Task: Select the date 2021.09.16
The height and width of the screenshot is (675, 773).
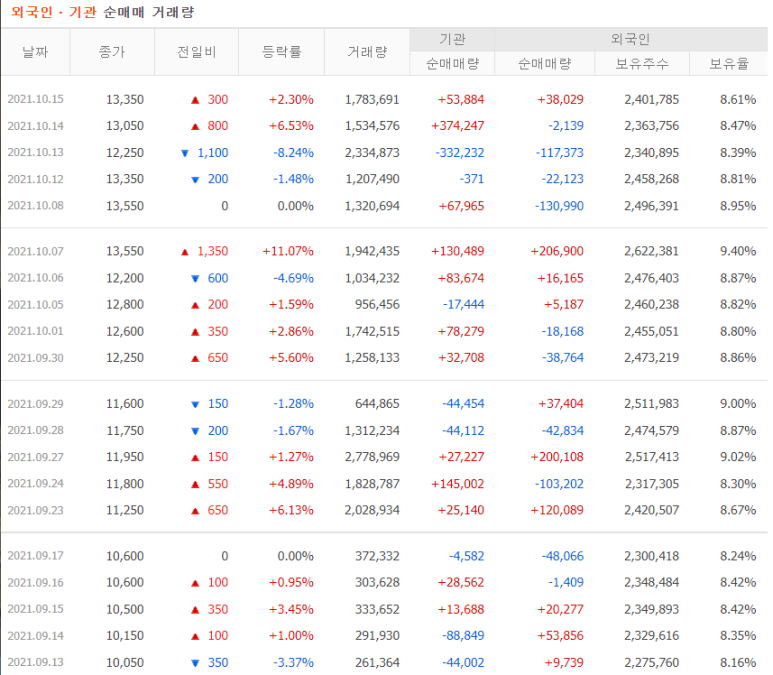Action: point(35,583)
